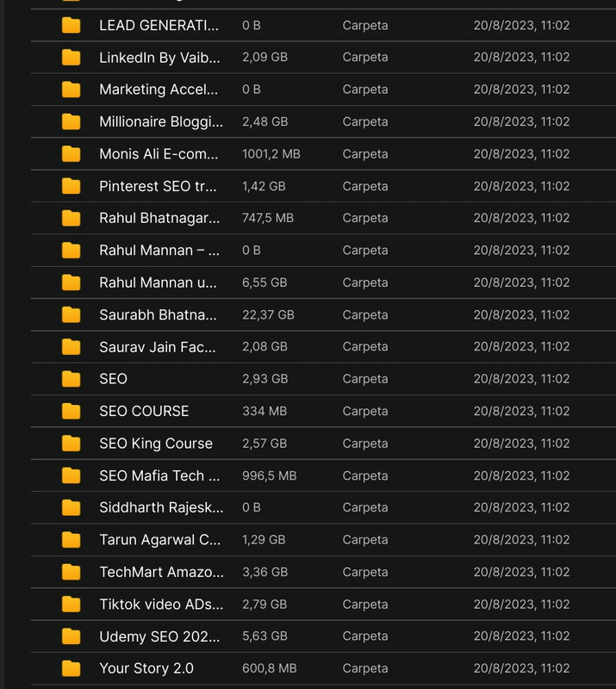Select the Rahul Mannan u... folder name
Image resolution: width=616 pixels, height=689 pixels.
pos(158,282)
